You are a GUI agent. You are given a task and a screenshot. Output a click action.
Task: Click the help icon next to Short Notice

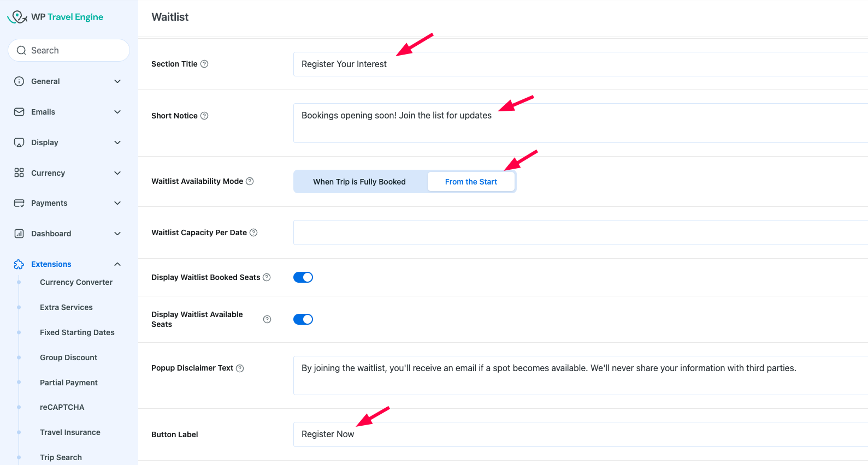(204, 116)
